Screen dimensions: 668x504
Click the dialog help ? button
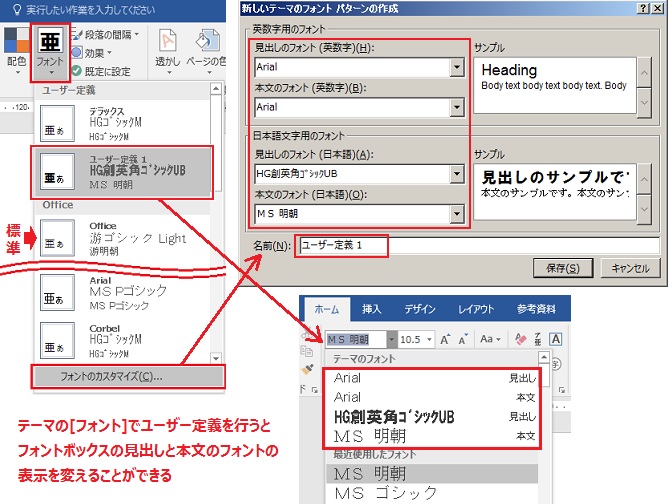coord(644,9)
